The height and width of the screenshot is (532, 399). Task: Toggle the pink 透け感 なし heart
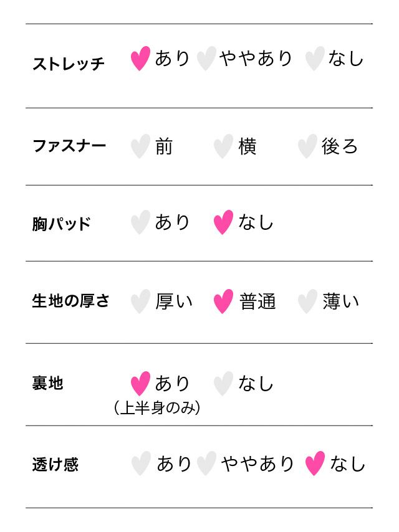pyautogui.click(x=315, y=464)
